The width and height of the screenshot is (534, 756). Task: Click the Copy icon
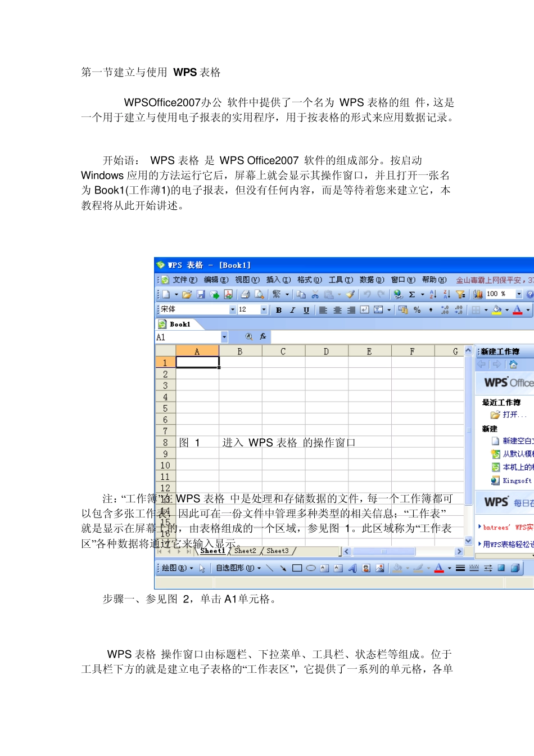click(x=301, y=294)
